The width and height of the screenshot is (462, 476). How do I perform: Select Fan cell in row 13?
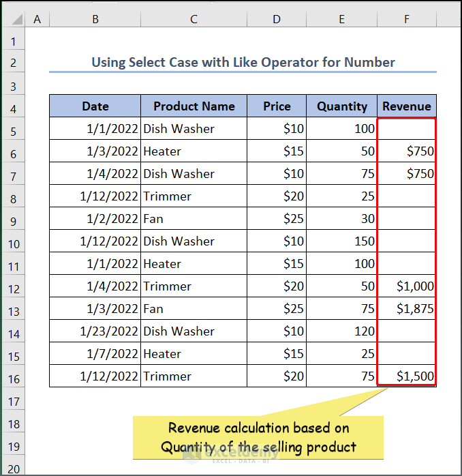pos(194,308)
